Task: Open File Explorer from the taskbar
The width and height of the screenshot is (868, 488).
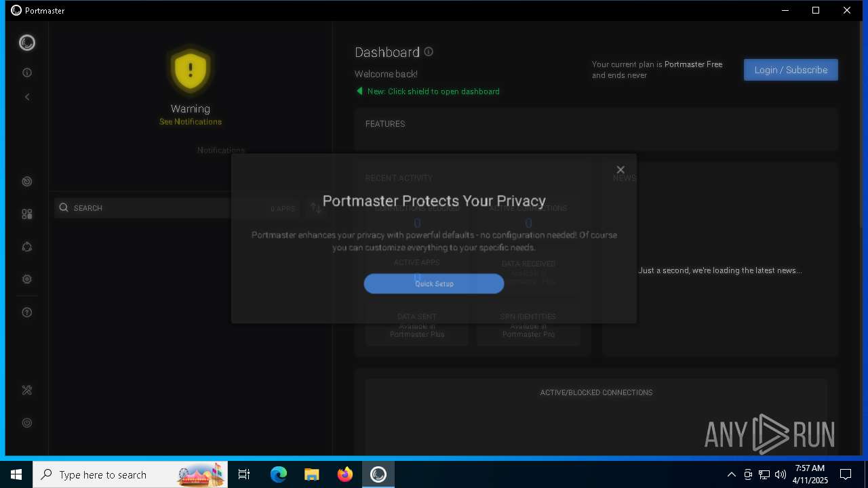Action: [312, 474]
